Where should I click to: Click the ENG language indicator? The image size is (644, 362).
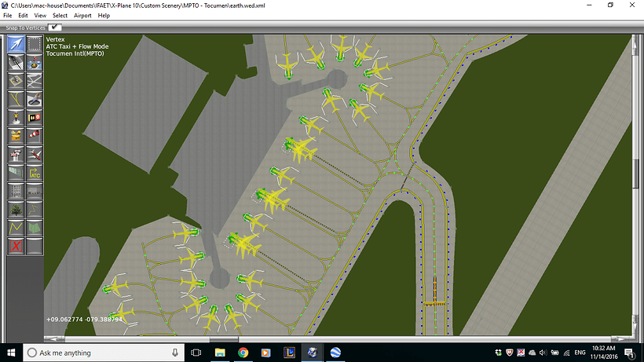(580, 353)
